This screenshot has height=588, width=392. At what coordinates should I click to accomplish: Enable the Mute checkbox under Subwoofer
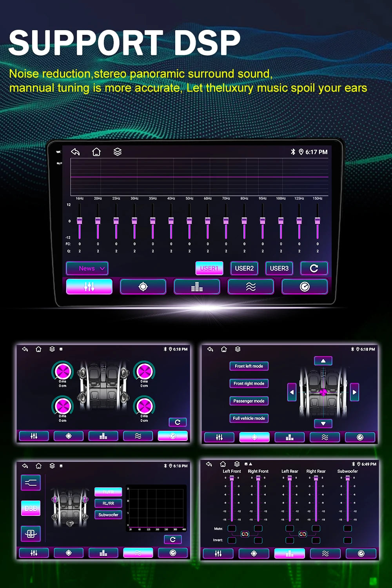(347, 528)
